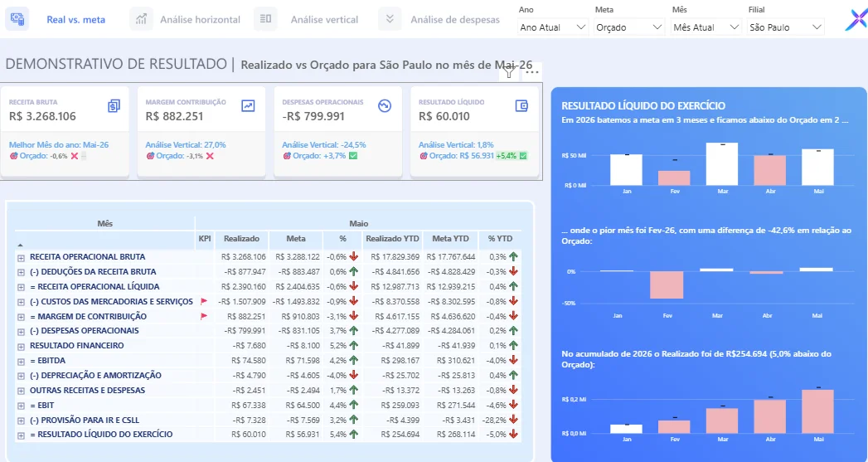Click the Margem Contribuição trend icon
The width and height of the screenshot is (868, 462).
coord(248,106)
